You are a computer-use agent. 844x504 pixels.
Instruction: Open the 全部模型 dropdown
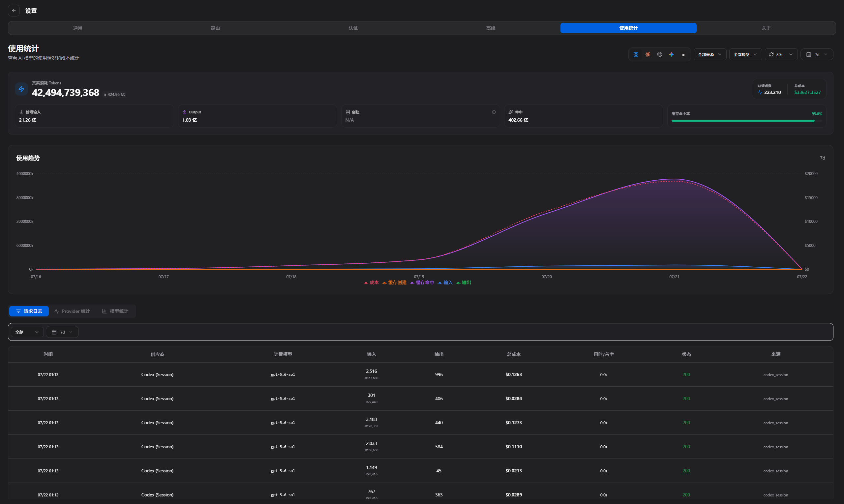coord(745,54)
